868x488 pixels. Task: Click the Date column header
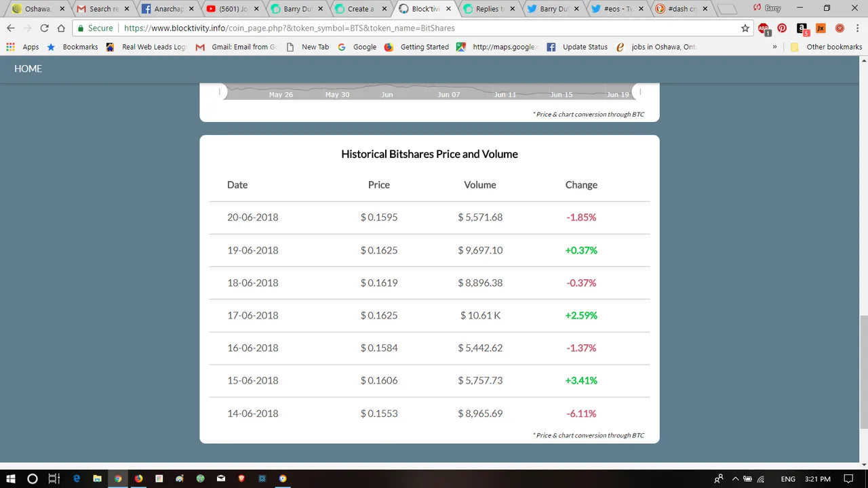(x=237, y=185)
